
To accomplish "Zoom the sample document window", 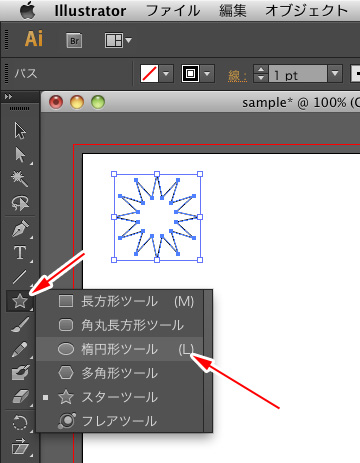I will click(98, 102).
